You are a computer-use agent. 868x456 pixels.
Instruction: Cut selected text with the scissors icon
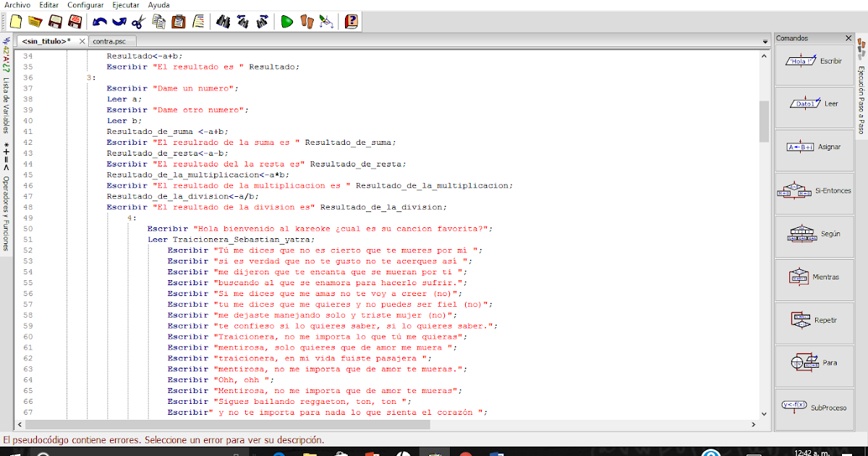point(137,22)
